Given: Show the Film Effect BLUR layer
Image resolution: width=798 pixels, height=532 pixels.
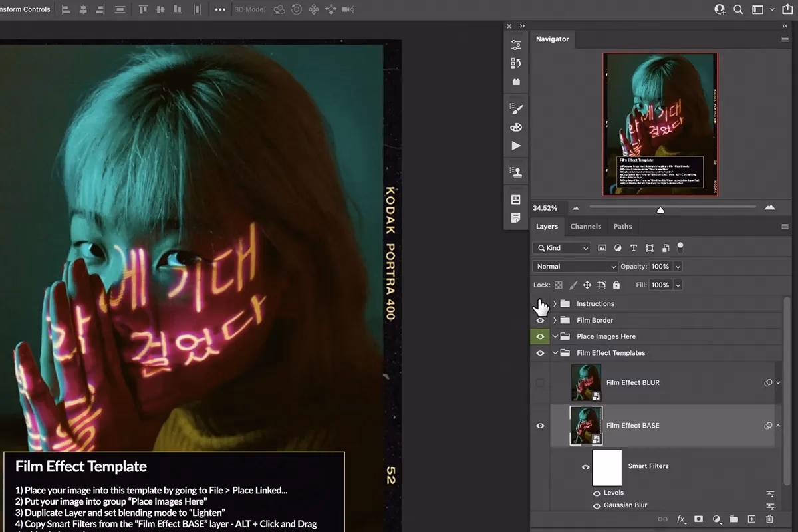Looking at the screenshot, I should click(x=540, y=382).
